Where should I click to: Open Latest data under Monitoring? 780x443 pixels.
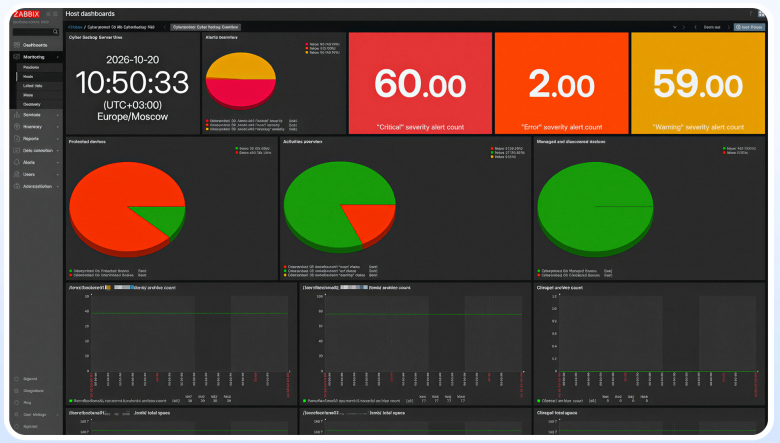tap(33, 86)
